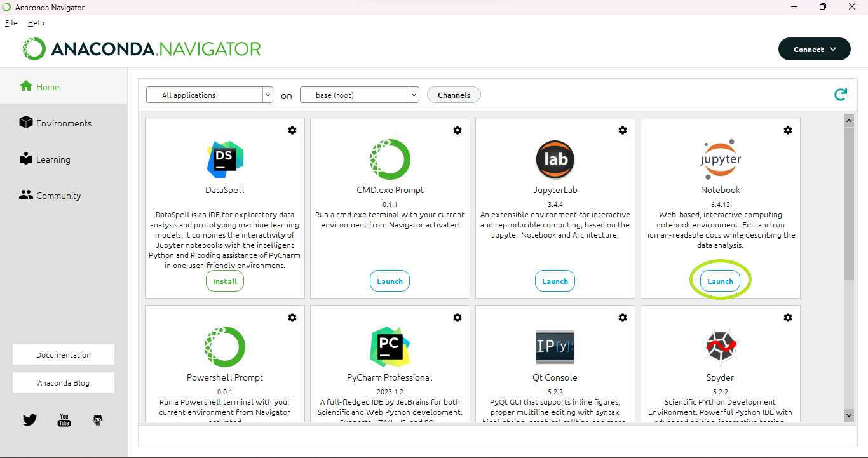Screen dimensions: 868x458
Task: Open the GitHub icon link
Action: pyautogui.click(x=98, y=420)
